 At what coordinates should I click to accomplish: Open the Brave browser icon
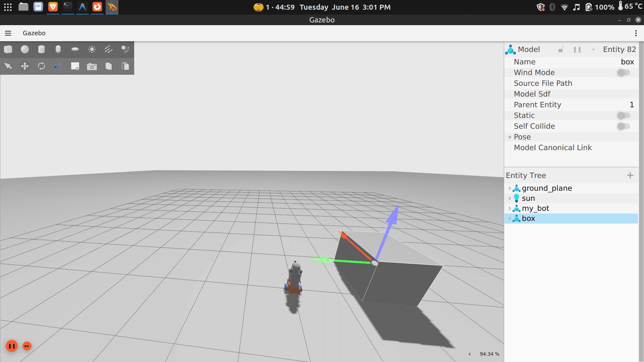(x=53, y=7)
